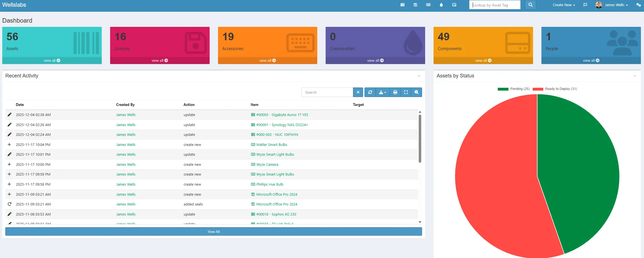The height and width of the screenshot is (258, 644).
Task: Click the refresh icon on added seats row
Action: pyautogui.click(x=10, y=204)
